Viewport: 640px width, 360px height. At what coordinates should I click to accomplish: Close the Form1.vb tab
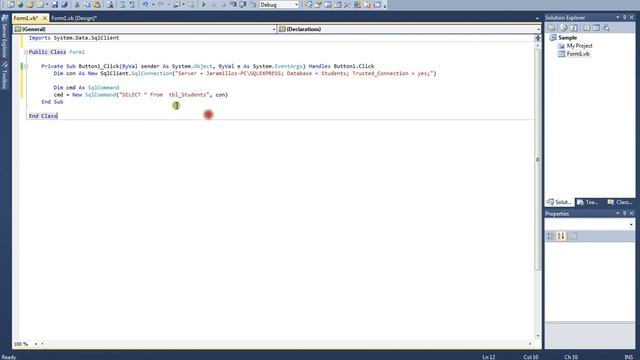click(44, 18)
